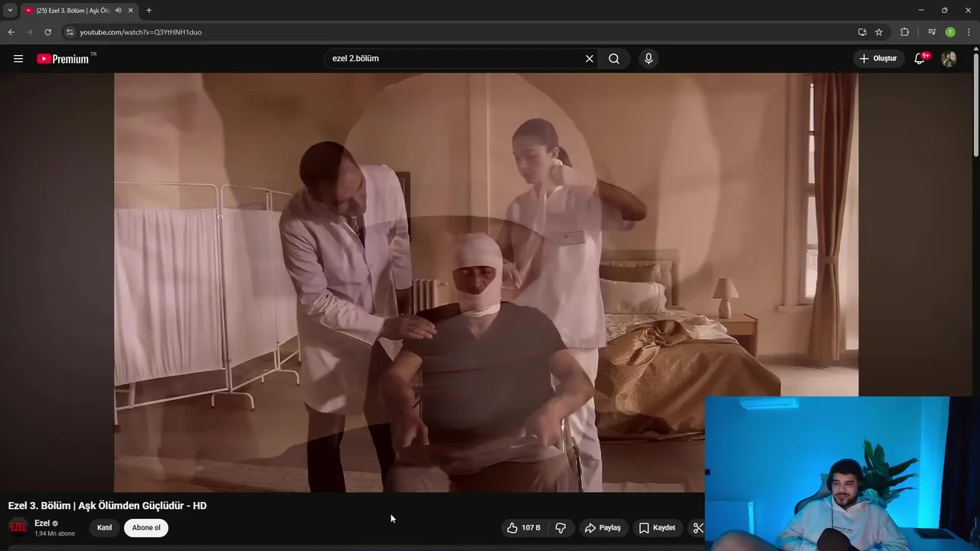Open the Oluştur create button
Viewport: 980px width, 551px height.
pyautogui.click(x=879, y=59)
